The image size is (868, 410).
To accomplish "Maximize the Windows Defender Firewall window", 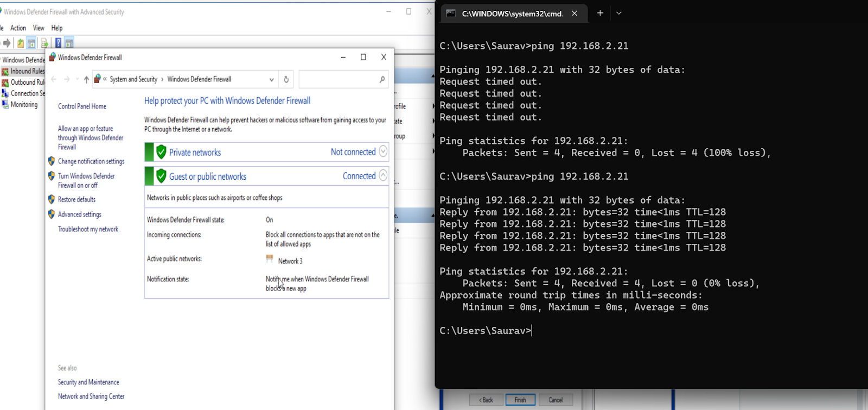I will click(x=363, y=57).
